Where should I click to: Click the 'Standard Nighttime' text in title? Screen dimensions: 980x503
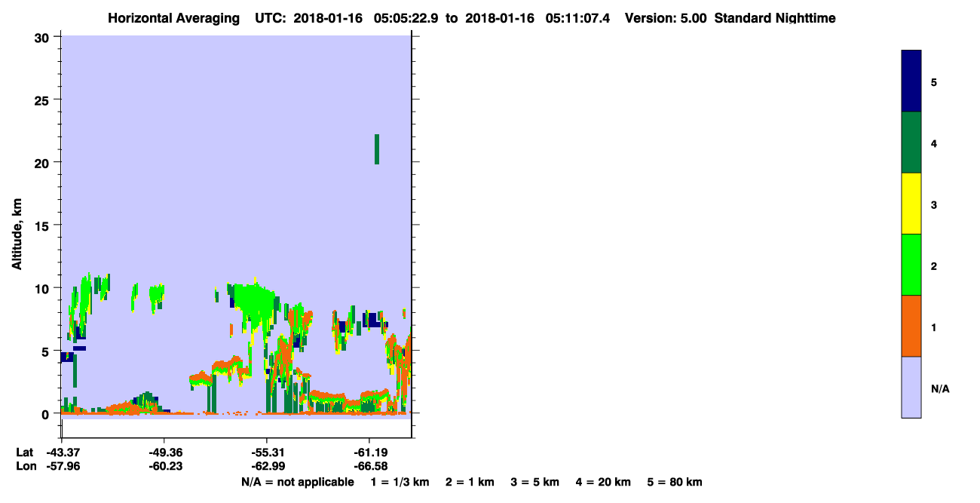[775, 18]
